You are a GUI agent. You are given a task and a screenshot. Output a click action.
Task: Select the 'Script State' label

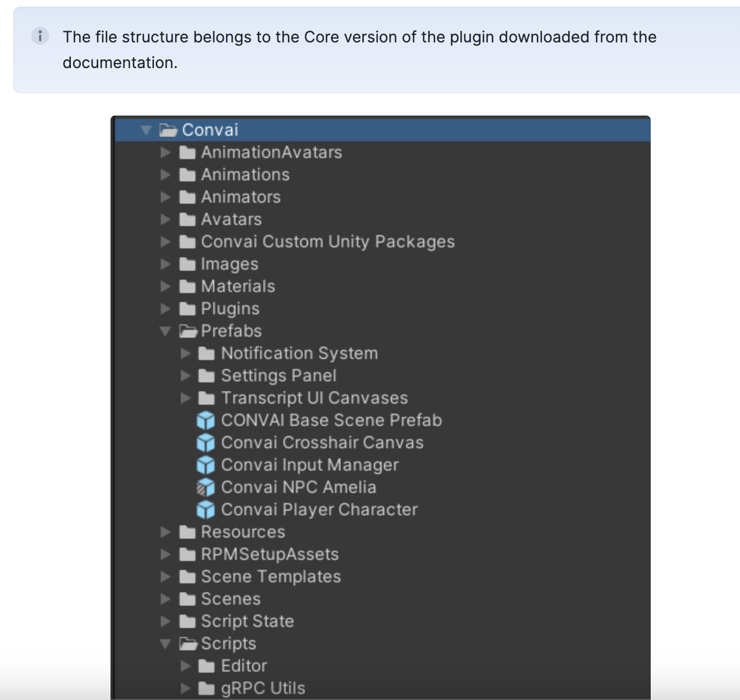point(248,622)
